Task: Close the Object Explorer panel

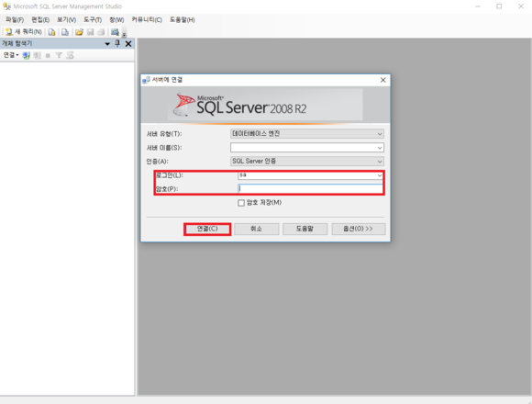Action: pyautogui.click(x=128, y=43)
